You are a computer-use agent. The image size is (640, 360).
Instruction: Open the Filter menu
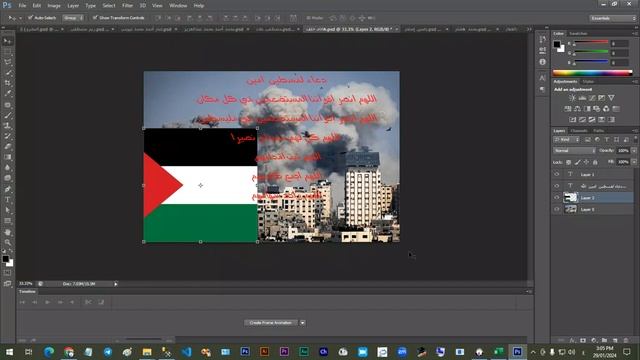127,6
